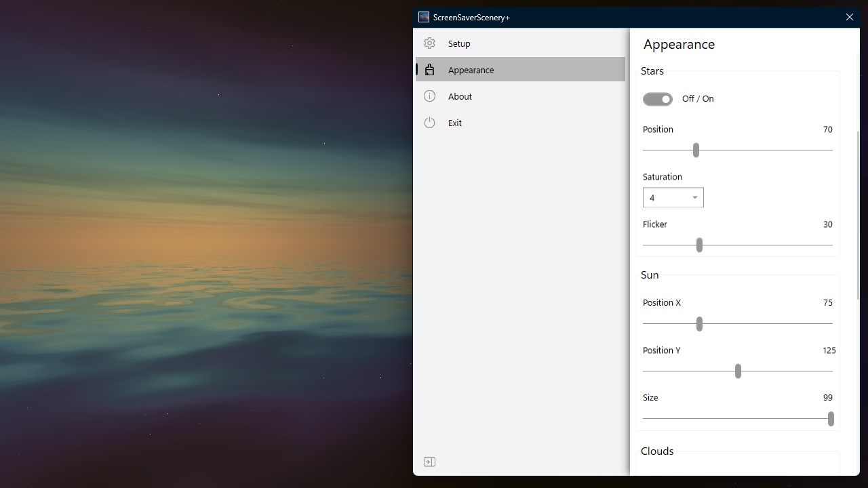Click the ScreenSaverScenery+ app icon in title bar
Screen dimensions: 868x488
tap(424, 17)
